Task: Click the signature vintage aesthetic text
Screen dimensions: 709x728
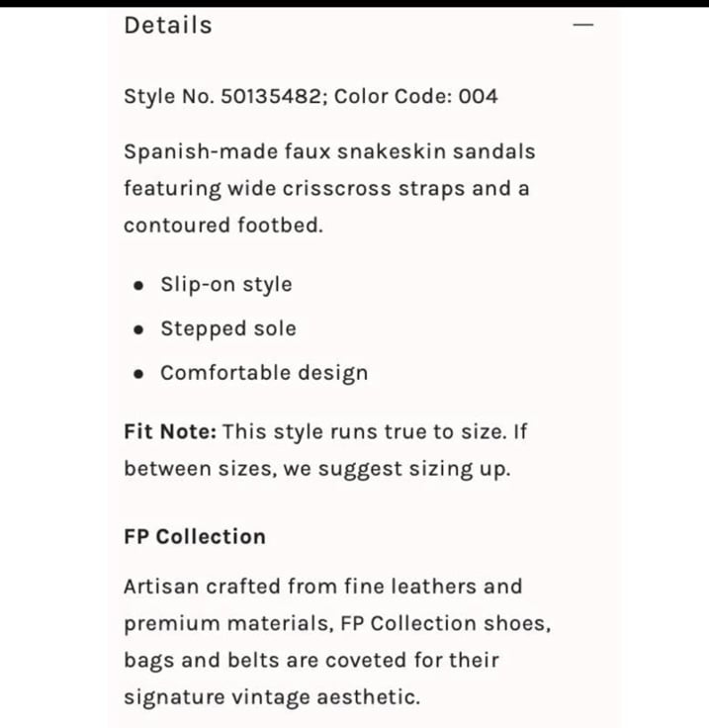Action: (x=272, y=697)
